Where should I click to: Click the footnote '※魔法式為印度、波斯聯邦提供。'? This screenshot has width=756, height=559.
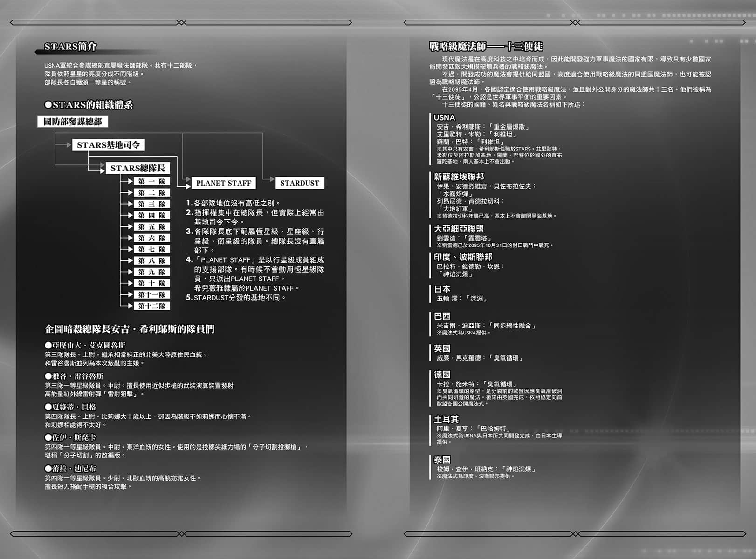[x=476, y=477]
